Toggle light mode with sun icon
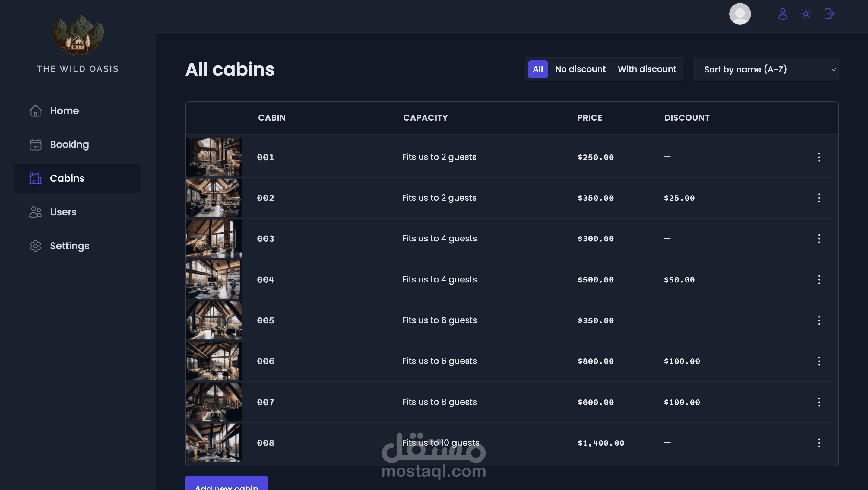The image size is (868, 490). click(806, 14)
